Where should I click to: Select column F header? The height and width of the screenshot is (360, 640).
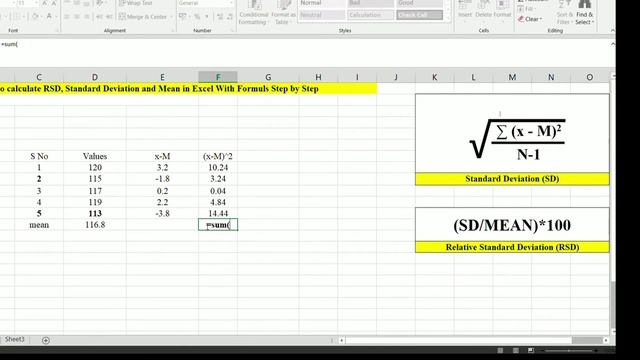(218, 77)
